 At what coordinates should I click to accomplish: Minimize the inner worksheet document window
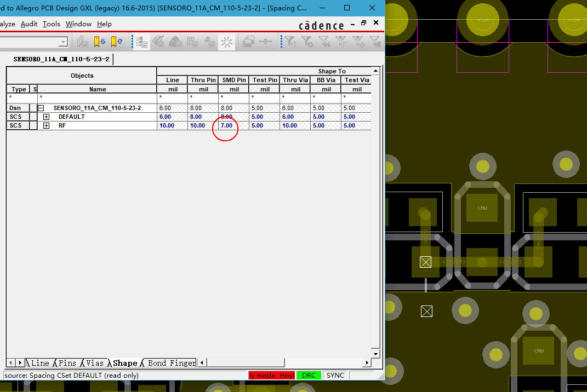[352, 25]
